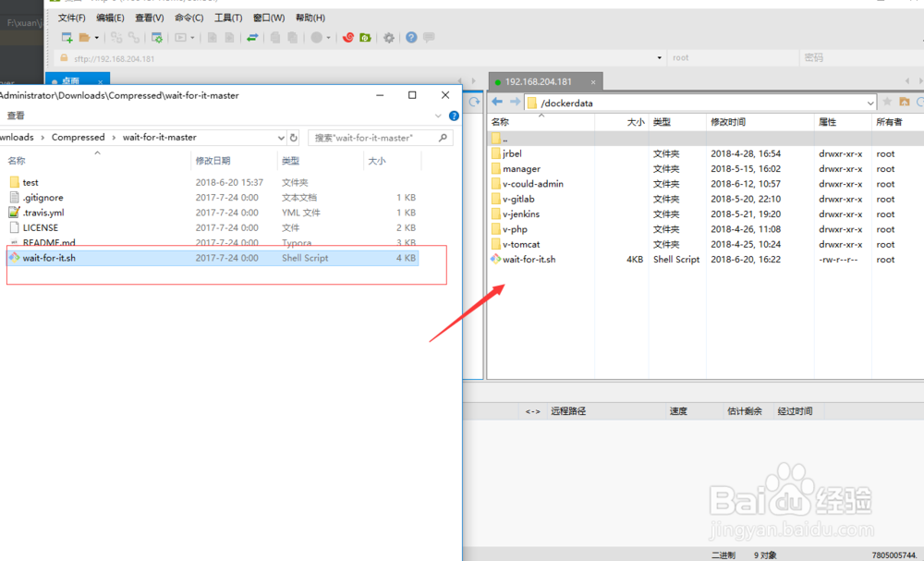924x561 pixels.
Task: Click the open folder toolbar icon
Action: click(x=83, y=38)
